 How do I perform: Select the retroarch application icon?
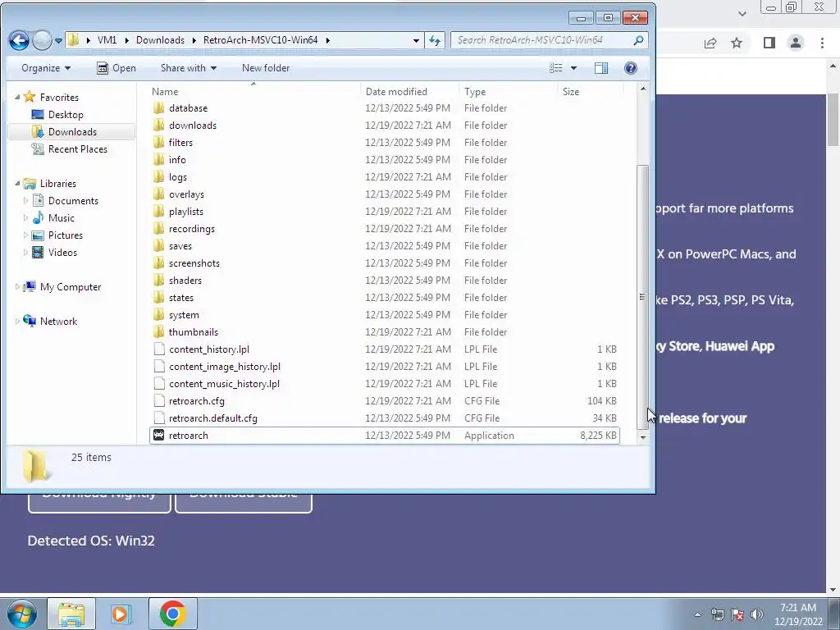158,436
